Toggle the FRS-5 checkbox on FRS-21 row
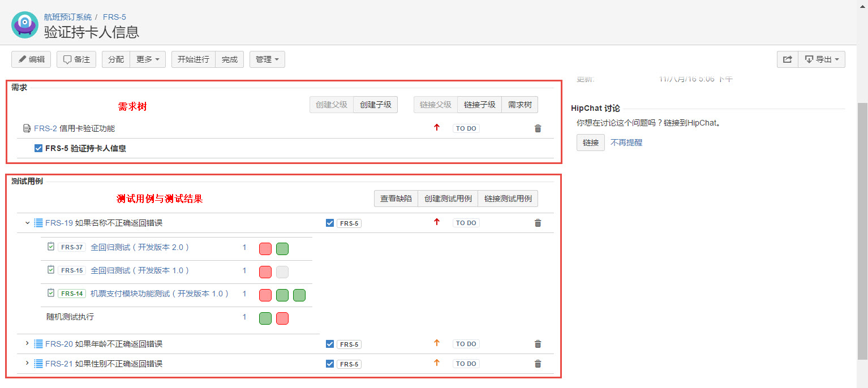868x388 pixels. (330, 364)
